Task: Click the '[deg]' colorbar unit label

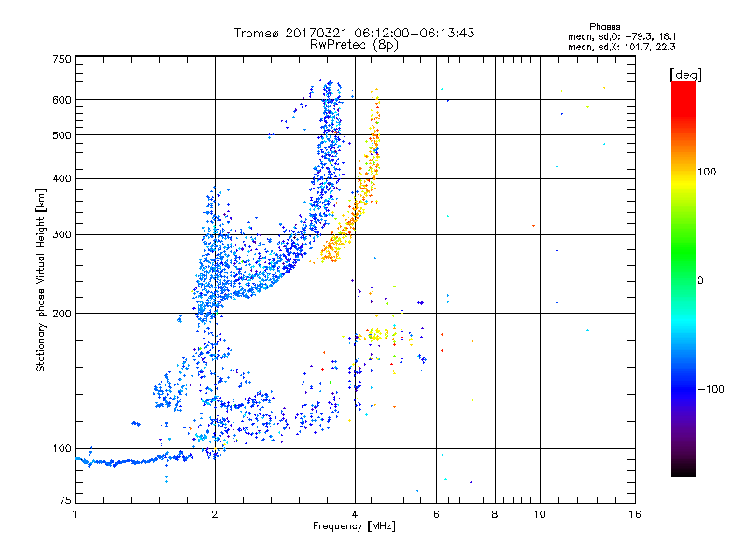Action: point(685,76)
